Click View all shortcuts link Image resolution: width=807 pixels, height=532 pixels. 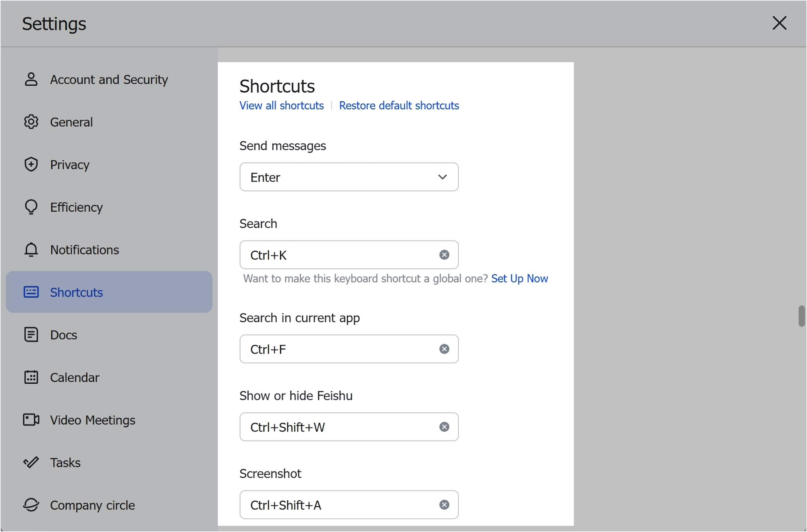point(281,105)
